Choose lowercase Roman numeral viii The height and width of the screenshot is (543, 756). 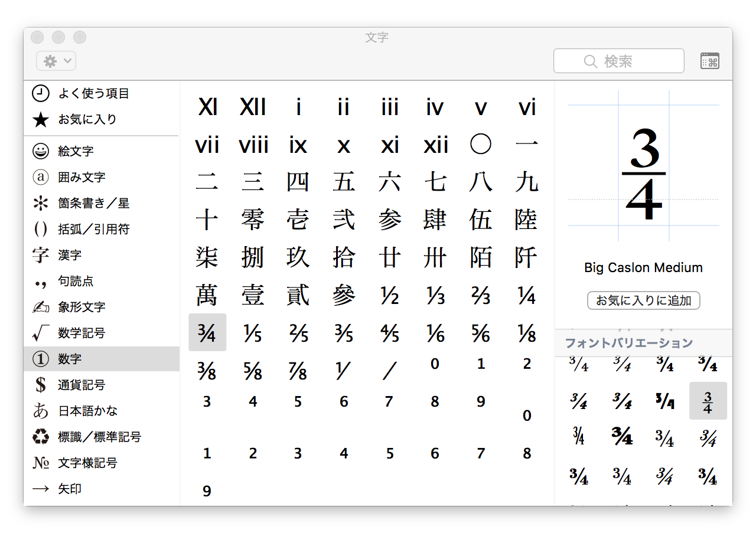click(x=253, y=145)
